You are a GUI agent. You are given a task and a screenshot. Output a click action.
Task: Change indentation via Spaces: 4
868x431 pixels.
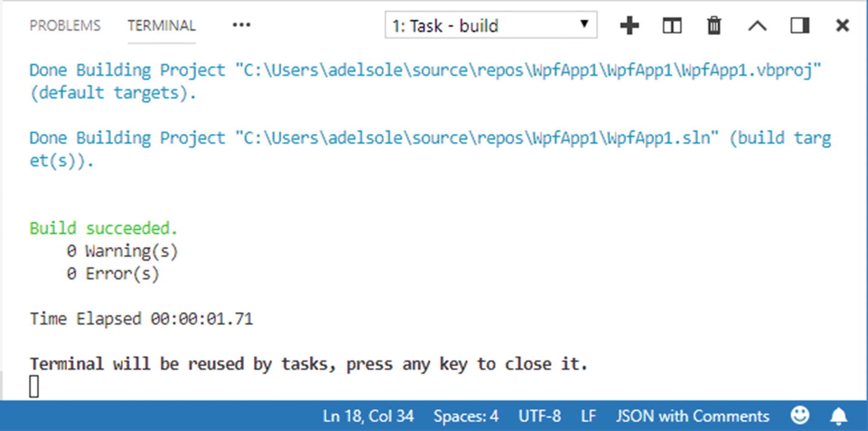[466, 416]
